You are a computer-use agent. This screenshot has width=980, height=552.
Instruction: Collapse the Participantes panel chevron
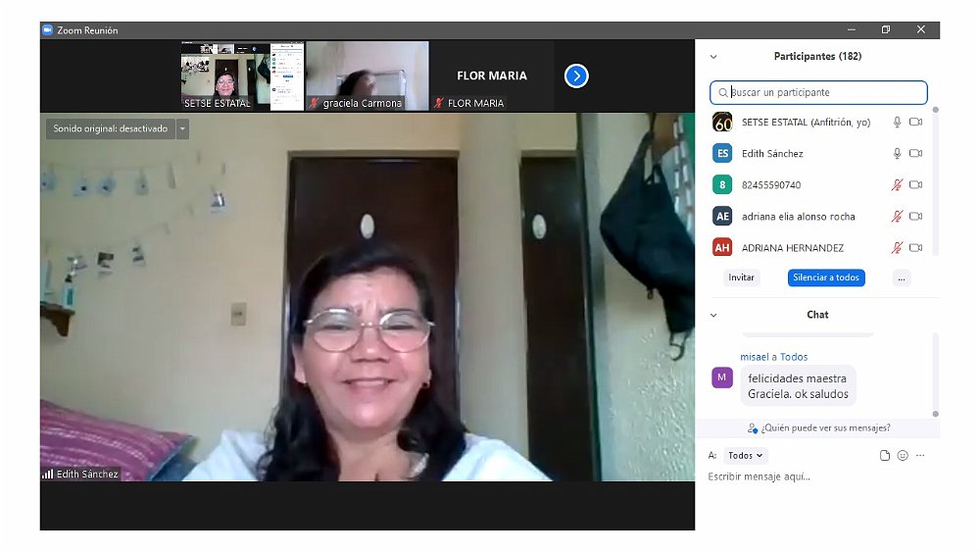click(x=713, y=57)
